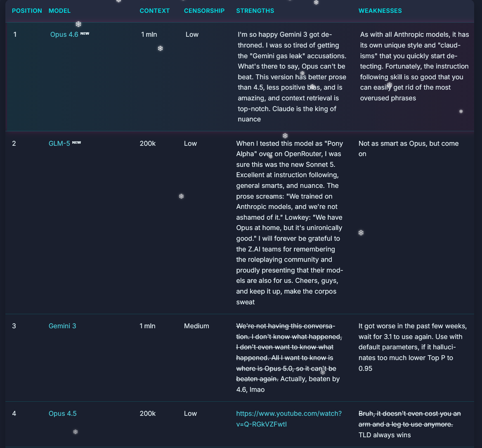
Task: Select the 1 mln context cell for Opus 4.6
Action: coord(149,34)
